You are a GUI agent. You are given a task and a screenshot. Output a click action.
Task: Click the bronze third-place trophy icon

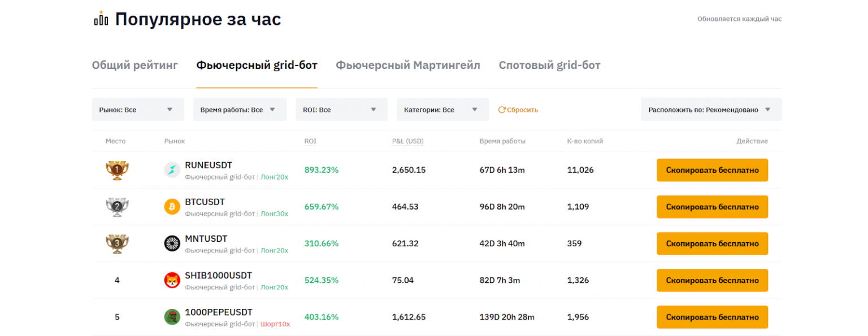[117, 243]
